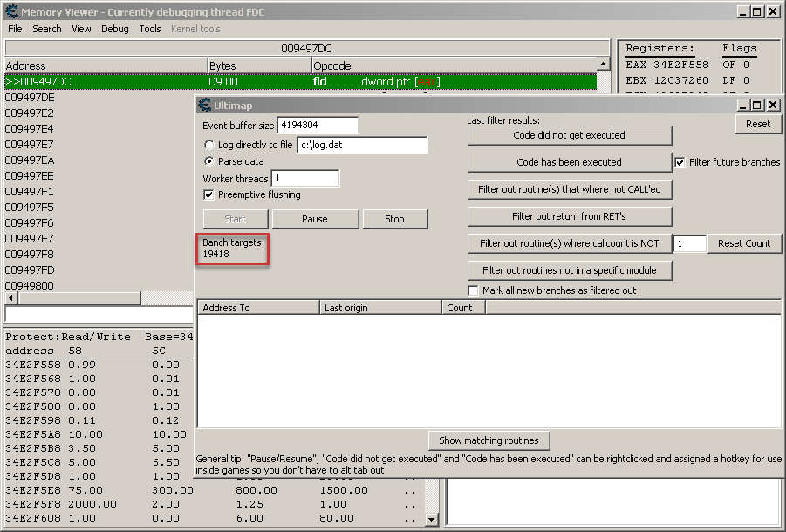The height and width of the screenshot is (532, 786).
Task: Uncheck Filter future branches
Action: click(680, 162)
